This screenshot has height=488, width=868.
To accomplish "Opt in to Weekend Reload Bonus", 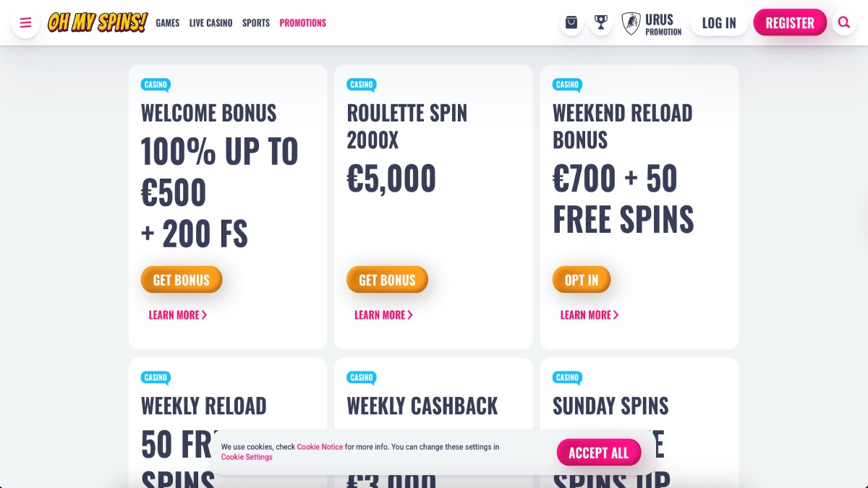I will [x=582, y=280].
